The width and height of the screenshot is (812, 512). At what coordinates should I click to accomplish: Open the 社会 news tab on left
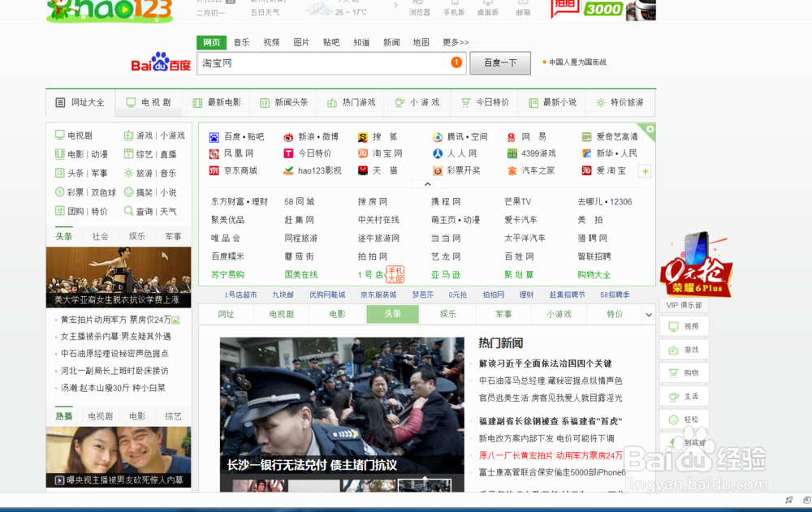(x=101, y=237)
